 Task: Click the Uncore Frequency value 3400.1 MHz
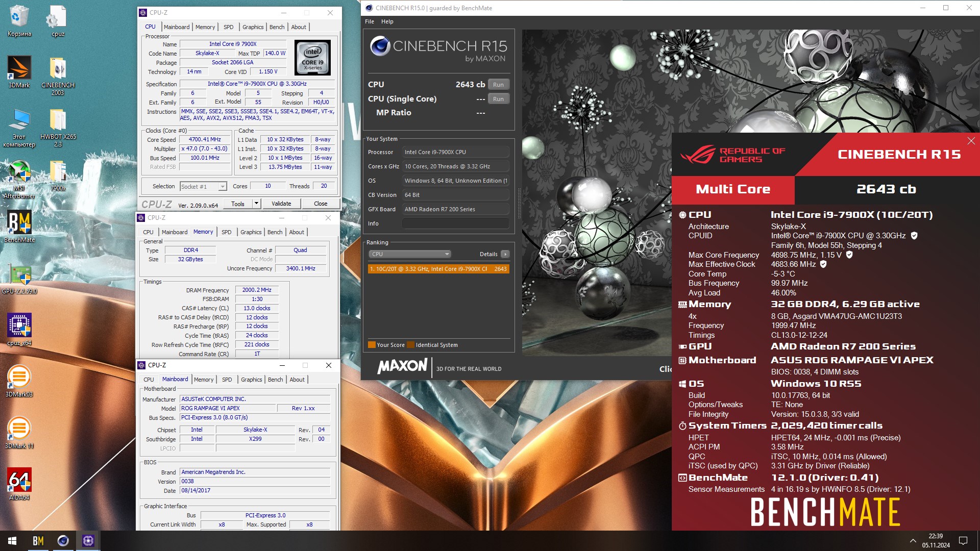pyautogui.click(x=301, y=268)
